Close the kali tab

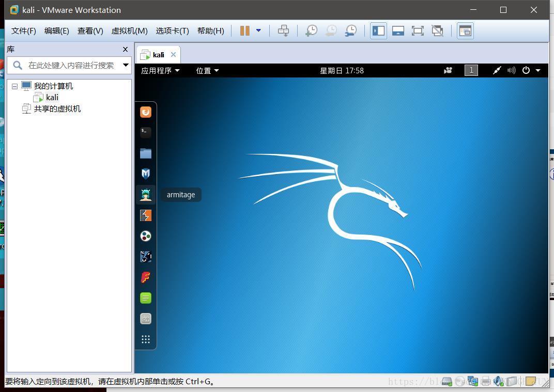point(173,54)
